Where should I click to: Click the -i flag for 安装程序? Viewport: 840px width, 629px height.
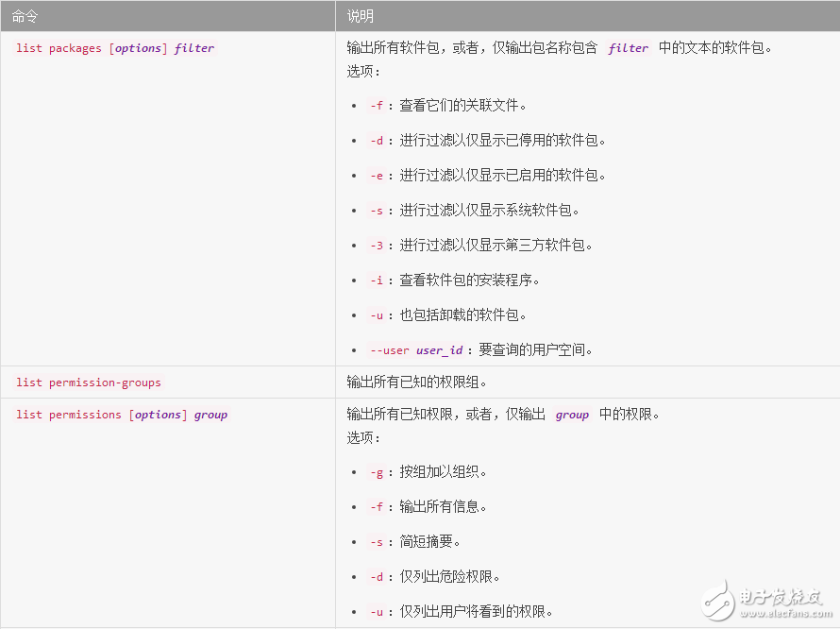377,280
